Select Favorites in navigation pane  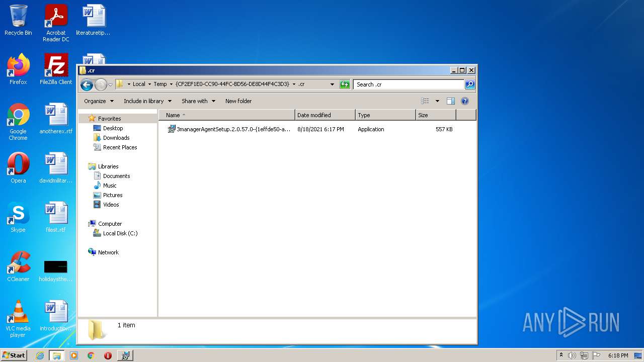[x=109, y=119]
